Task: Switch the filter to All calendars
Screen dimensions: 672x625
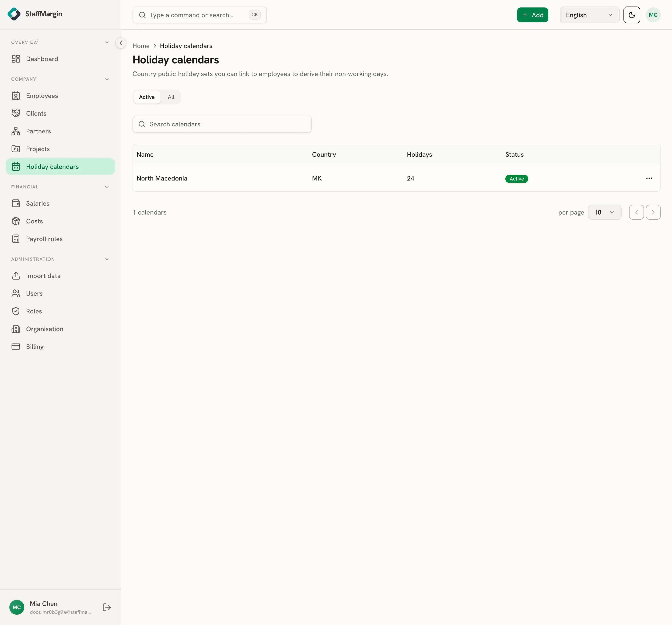Action: click(171, 97)
